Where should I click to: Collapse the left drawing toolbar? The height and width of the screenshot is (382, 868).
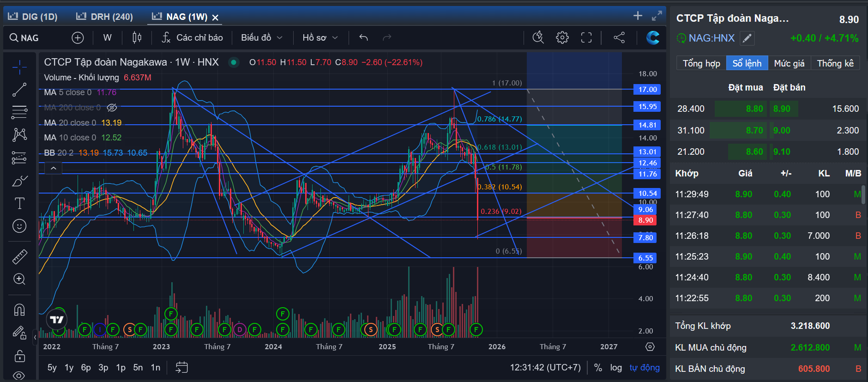35,338
